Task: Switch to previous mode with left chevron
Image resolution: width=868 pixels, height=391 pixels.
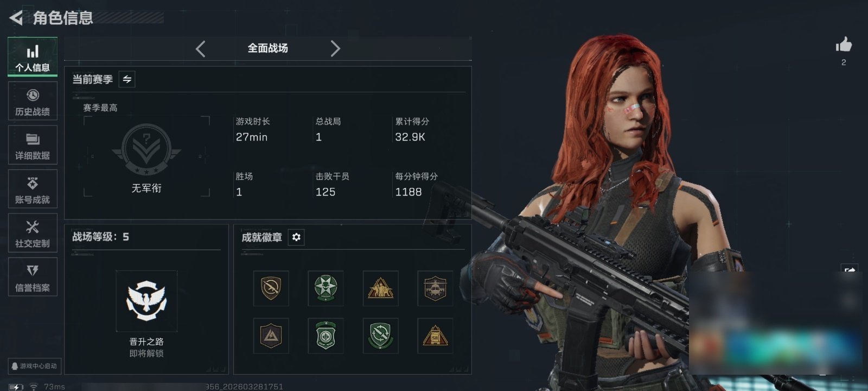Action: coord(201,49)
